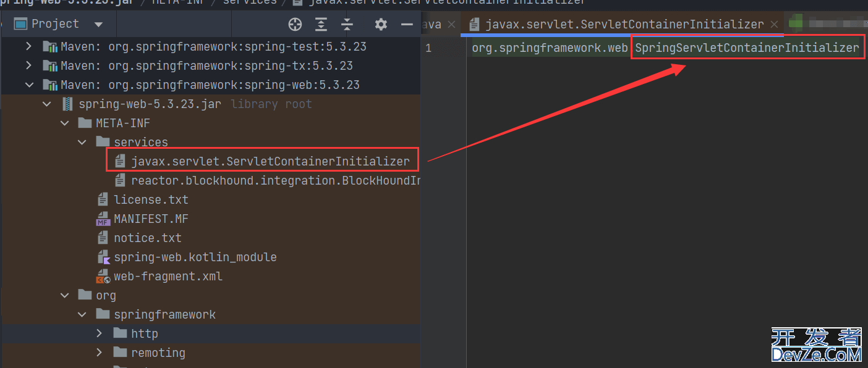Collapse the META-INF folder

pos(65,123)
